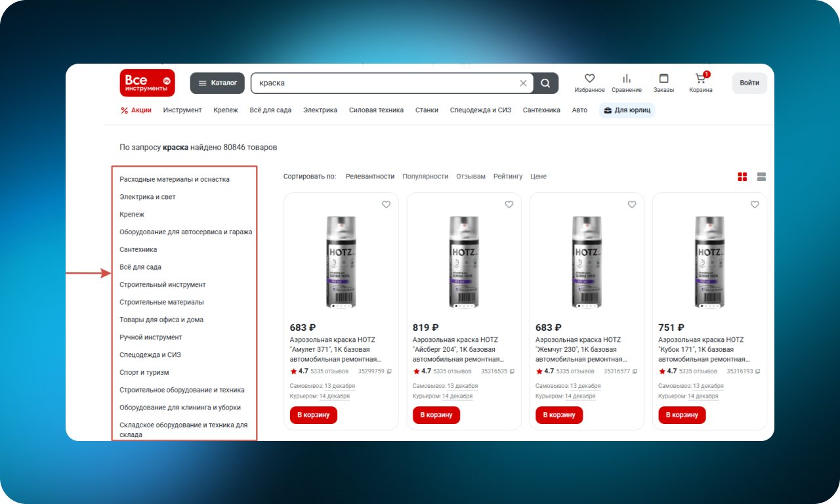Copy product code 35316535 icon
Viewport: 840px width, 504px height.
click(x=512, y=371)
